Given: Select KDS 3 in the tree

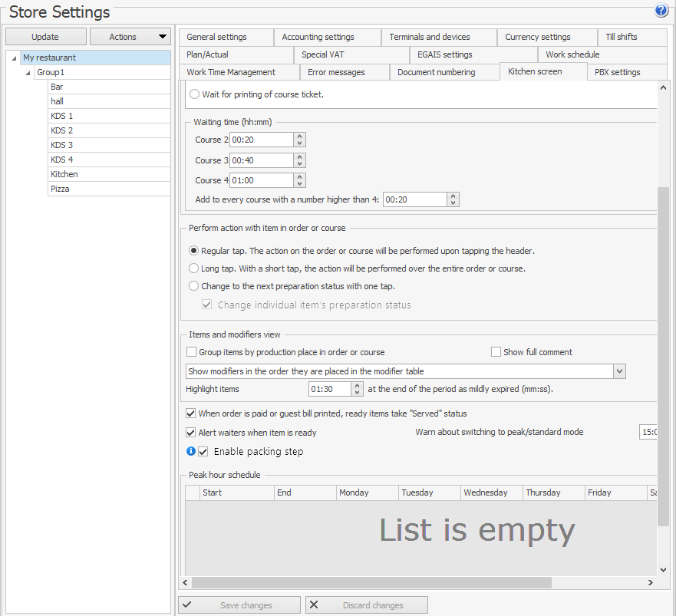Looking at the screenshot, I should (x=62, y=145).
